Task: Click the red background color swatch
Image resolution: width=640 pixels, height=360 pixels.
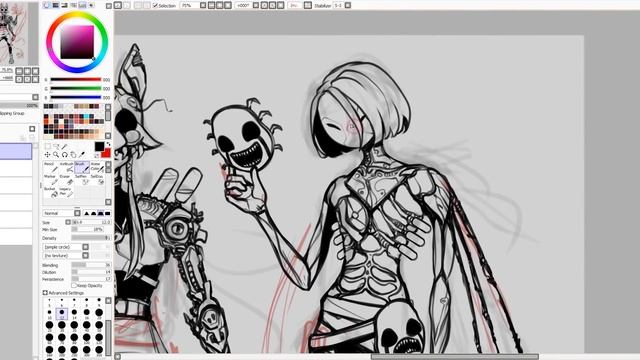Action: pyautogui.click(x=107, y=153)
